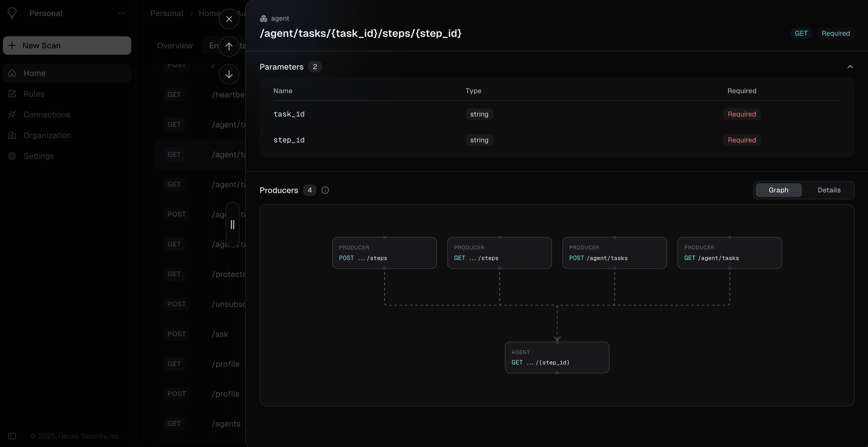This screenshot has width=868, height=447.
Task: Toggle sidebar with bottom-left panel icon
Action: point(12,436)
